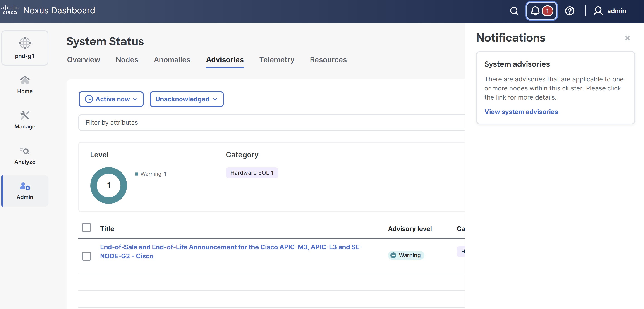Screen dimensions: 644x309
Task: Click the clock icon in Active now
Action: tap(89, 99)
